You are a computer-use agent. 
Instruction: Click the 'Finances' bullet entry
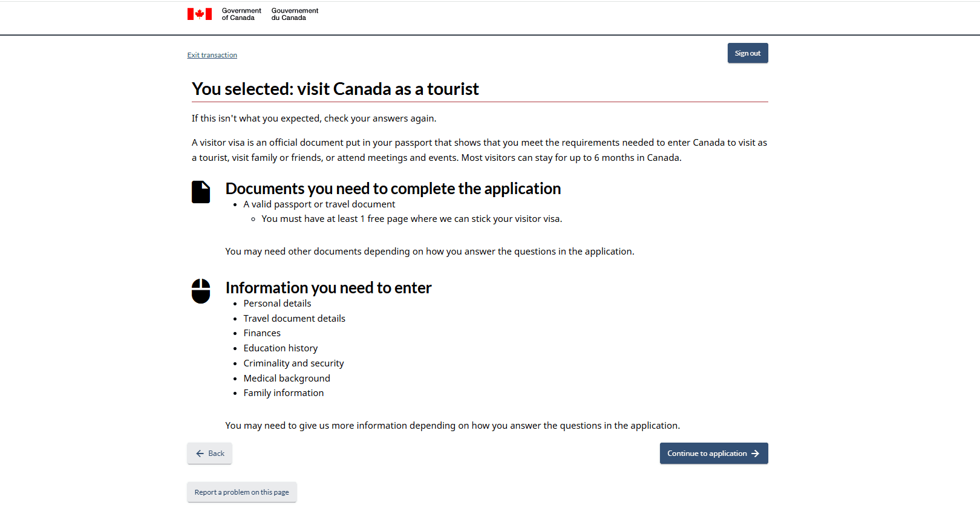pyautogui.click(x=262, y=333)
